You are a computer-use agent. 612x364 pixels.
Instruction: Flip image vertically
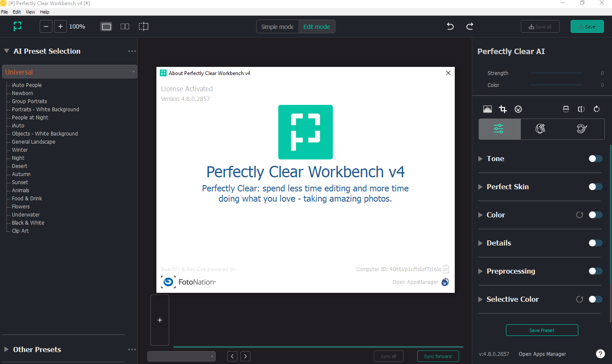tap(566, 109)
